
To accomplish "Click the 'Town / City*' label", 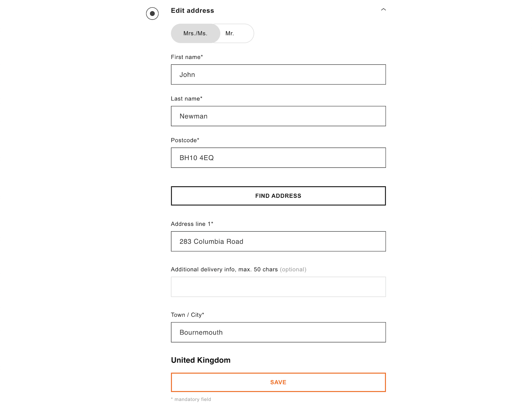I will 187,315.
